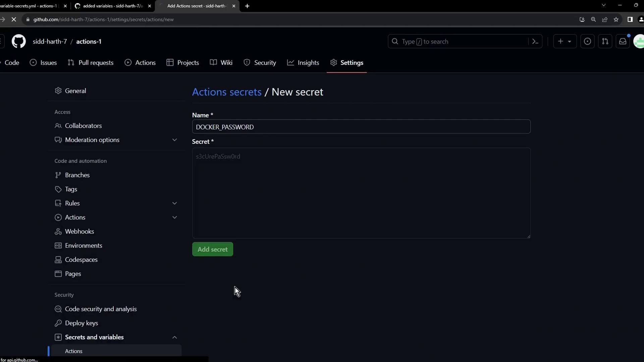
Task: Open the command palette icon
Action: click(535, 42)
